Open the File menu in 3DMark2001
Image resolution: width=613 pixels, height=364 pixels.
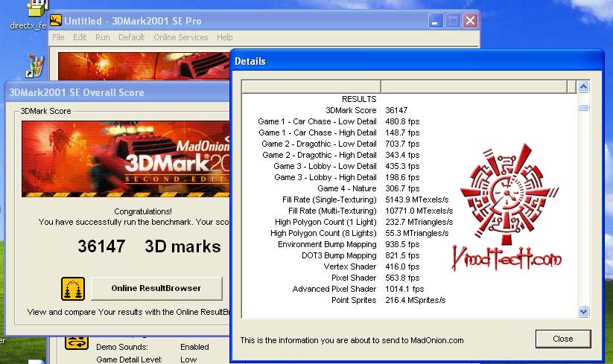[x=58, y=37]
